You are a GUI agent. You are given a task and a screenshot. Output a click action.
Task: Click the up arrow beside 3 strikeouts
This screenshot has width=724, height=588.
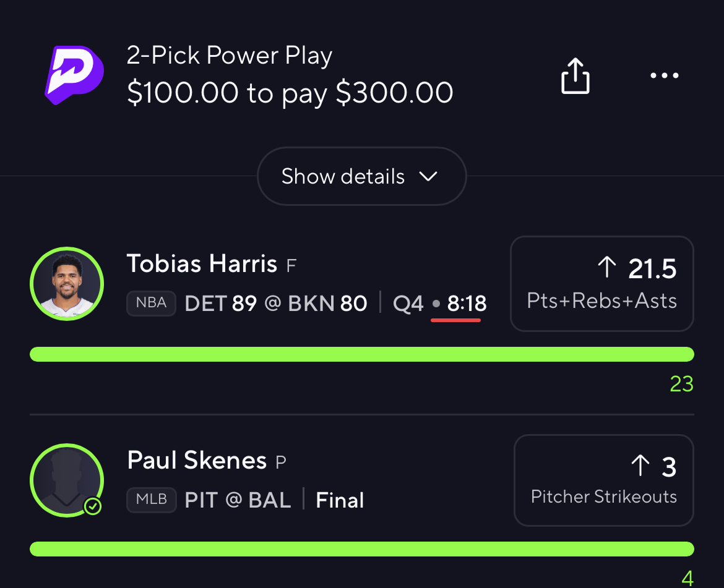(x=640, y=466)
